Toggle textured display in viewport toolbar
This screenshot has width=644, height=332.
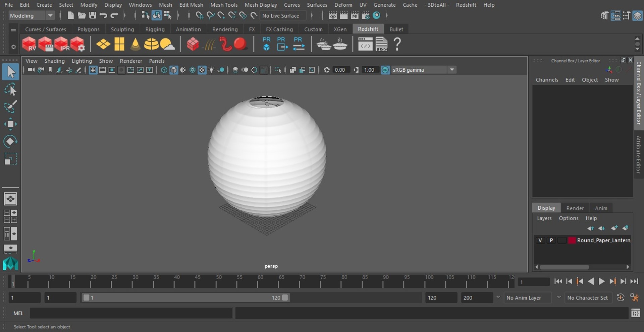pyautogui.click(x=202, y=70)
